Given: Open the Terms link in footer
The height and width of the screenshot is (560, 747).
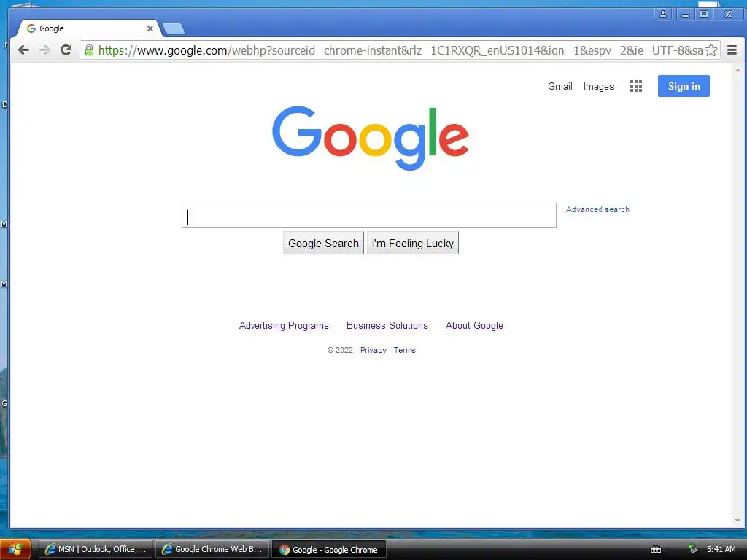Looking at the screenshot, I should (x=404, y=351).
